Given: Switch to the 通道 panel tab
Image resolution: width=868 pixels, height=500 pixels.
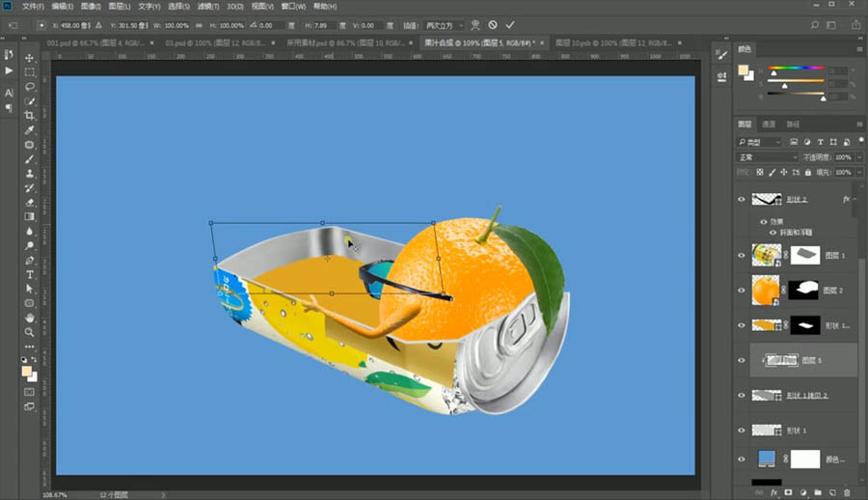Looking at the screenshot, I should (x=769, y=125).
